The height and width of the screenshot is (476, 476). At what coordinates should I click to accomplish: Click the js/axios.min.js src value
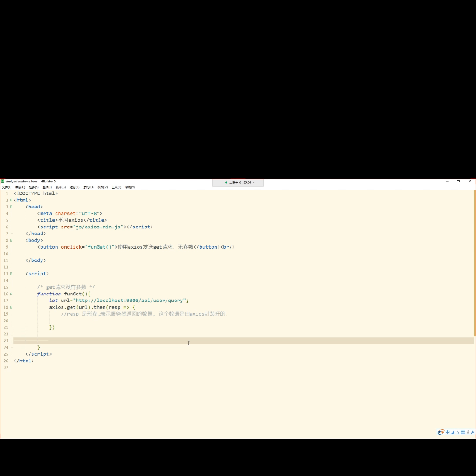100,227
